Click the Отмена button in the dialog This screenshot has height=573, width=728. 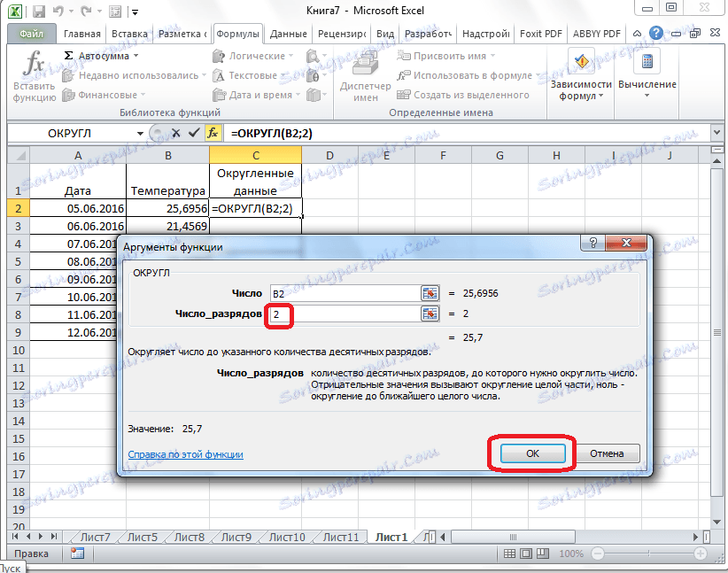[607, 453]
